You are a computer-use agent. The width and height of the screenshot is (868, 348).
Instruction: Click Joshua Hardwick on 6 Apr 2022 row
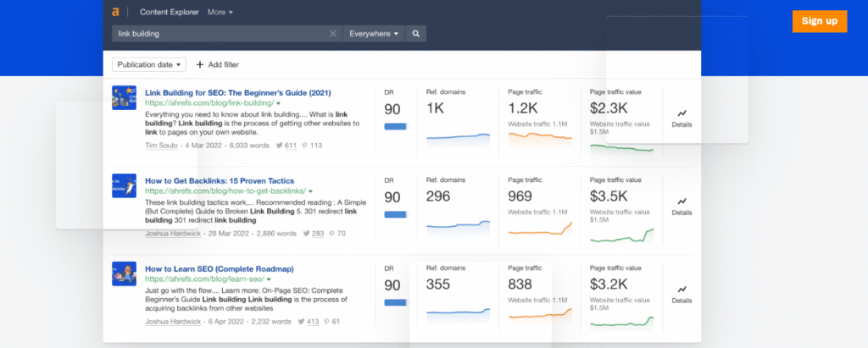coord(173,322)
